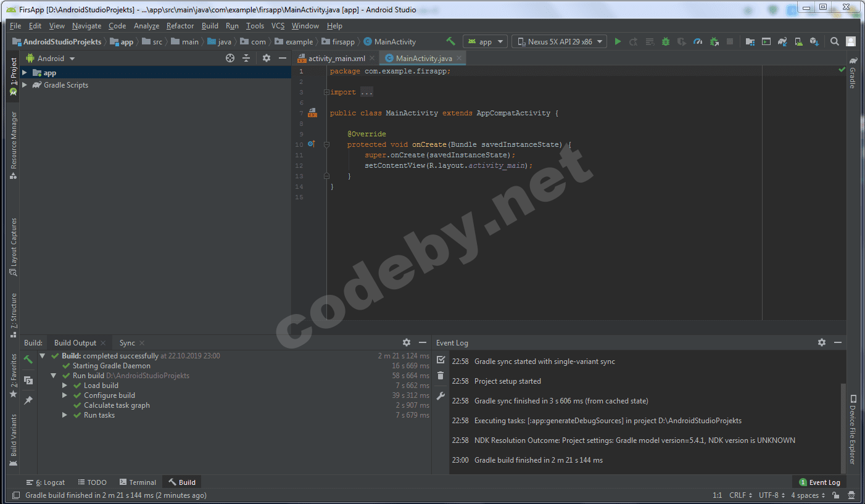Switch to the activity_main.xml editor tab
Screen dimensions: 865x504
click(x=336, y=59)
